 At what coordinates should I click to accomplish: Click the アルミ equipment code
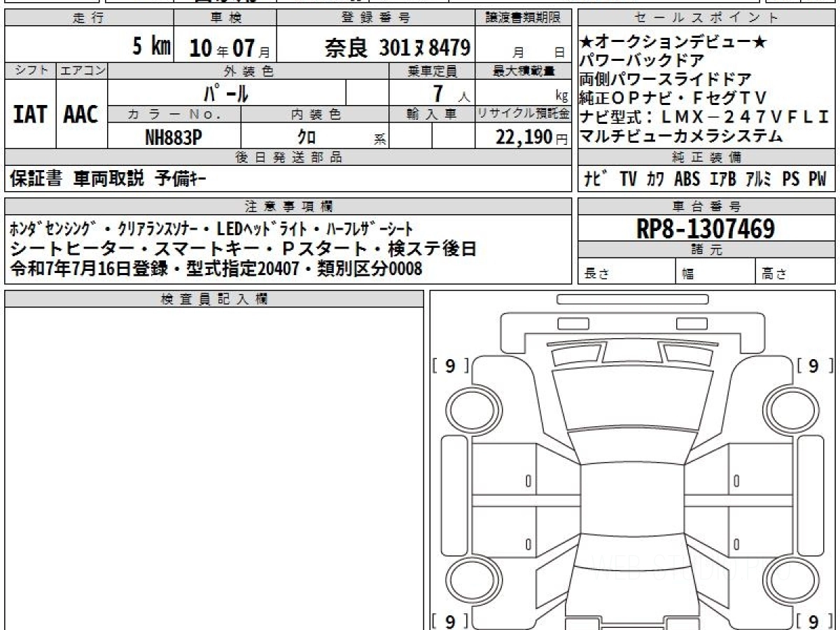pos(758,179)
